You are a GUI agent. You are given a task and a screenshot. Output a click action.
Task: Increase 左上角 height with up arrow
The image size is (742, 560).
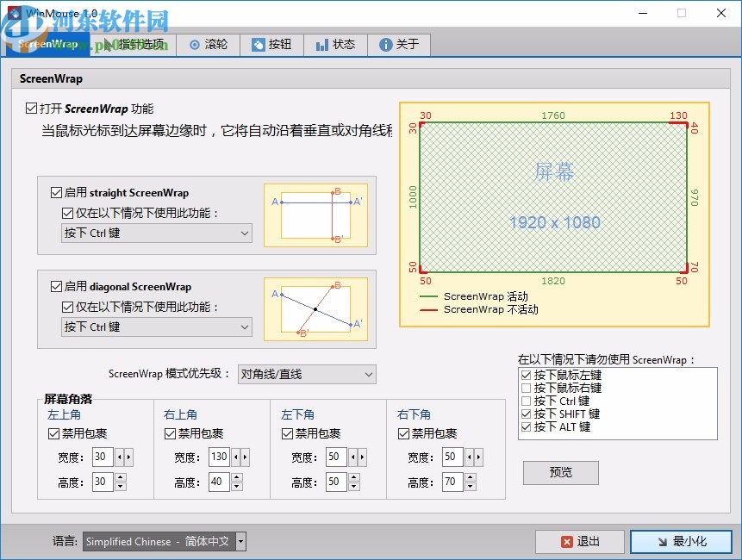(x=121, y=477)
